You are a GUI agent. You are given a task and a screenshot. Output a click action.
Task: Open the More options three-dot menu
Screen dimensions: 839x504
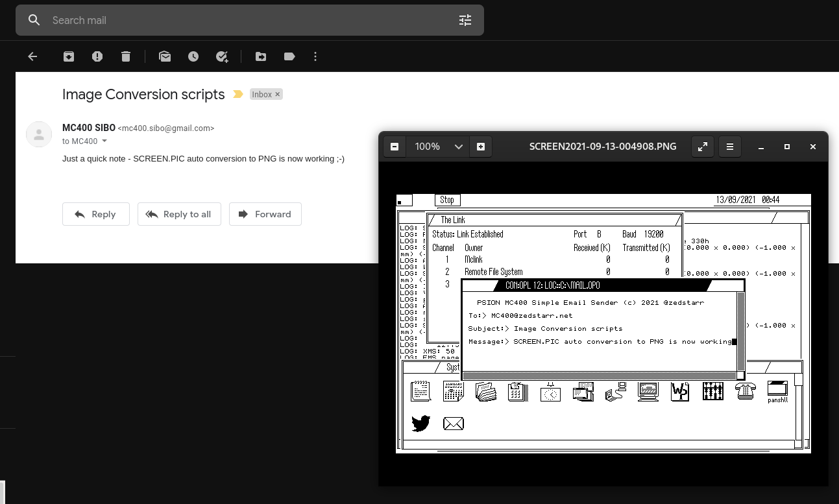point(315,57)
